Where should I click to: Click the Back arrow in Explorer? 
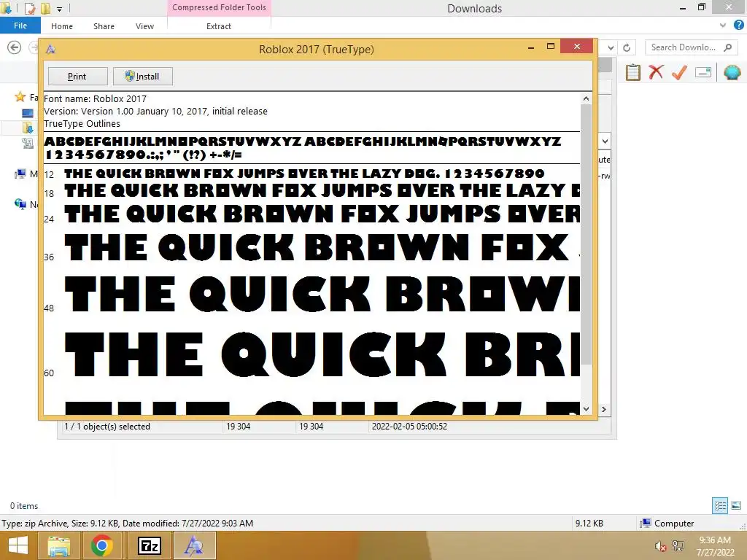click(x=15, y=47)
